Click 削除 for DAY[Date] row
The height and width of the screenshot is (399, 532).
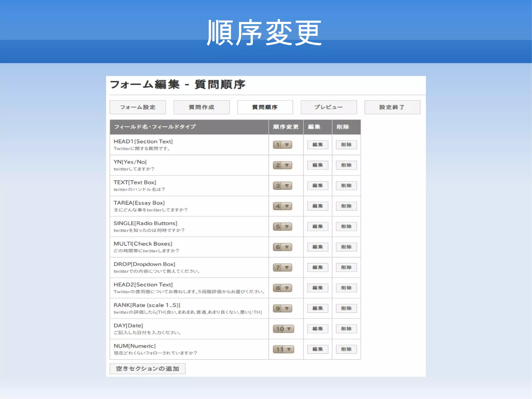[x=346, y=329]
